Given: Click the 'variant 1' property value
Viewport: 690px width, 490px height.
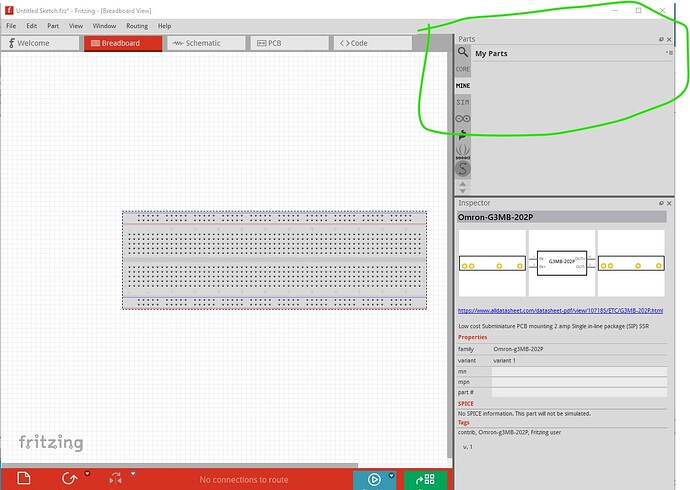Looking at the screenshot, I should pyautogui.click(x=504, y=361).
